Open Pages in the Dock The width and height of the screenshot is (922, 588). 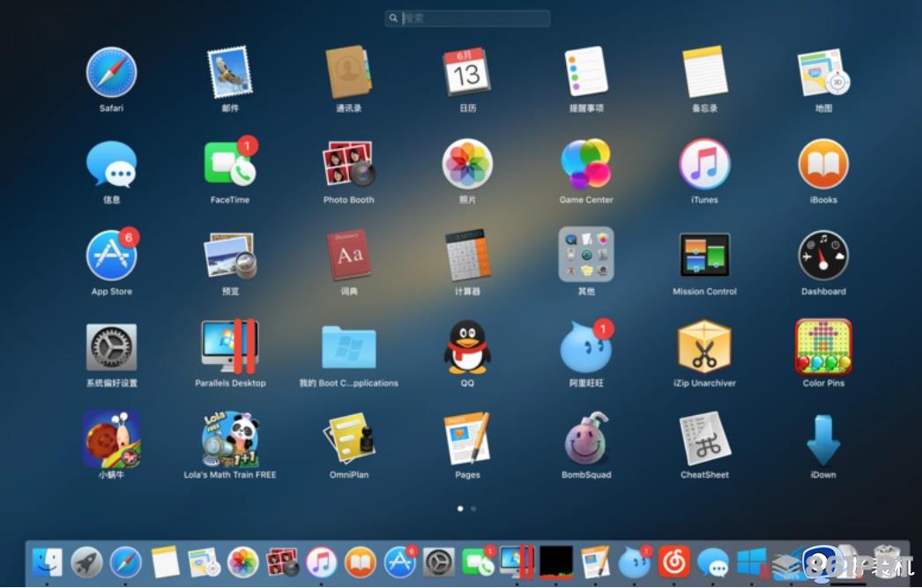point(596,562)
